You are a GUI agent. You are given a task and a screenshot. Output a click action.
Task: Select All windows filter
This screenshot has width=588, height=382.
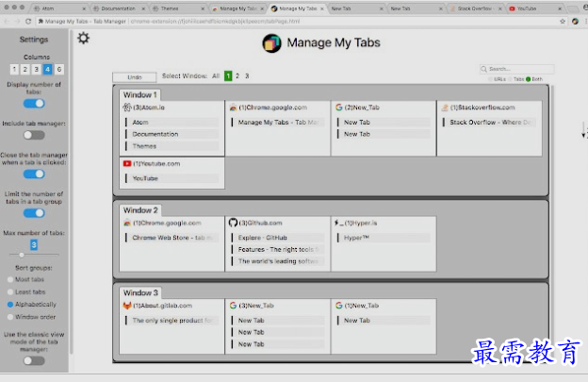click(216, 76)
